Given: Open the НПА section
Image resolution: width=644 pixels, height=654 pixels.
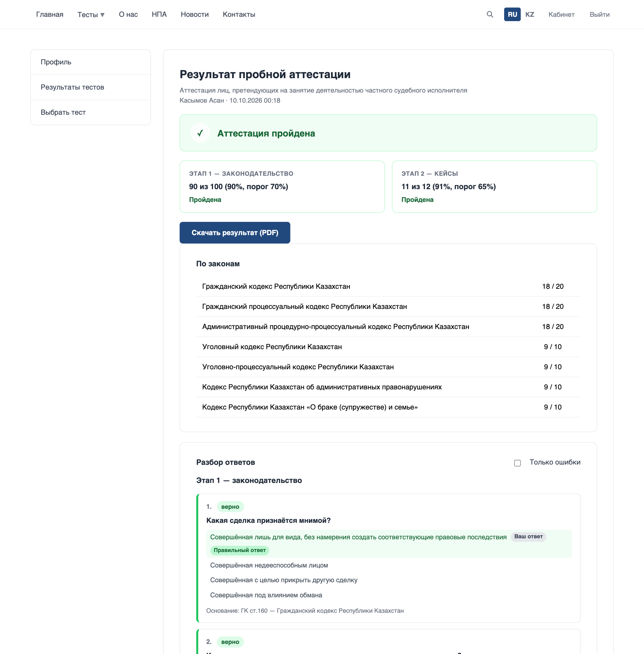Looking at the screenshot, I should pyautogui.click(x=159, y=14).
